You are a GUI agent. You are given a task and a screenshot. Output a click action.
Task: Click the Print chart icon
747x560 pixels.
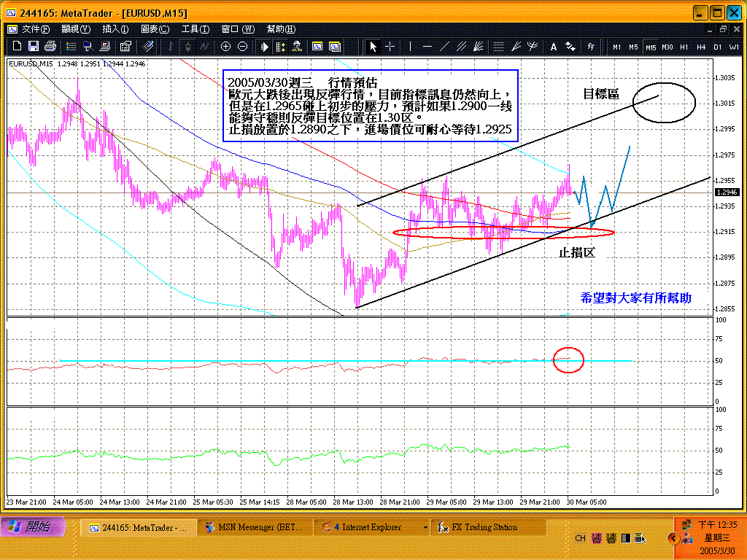pos(50,46)
